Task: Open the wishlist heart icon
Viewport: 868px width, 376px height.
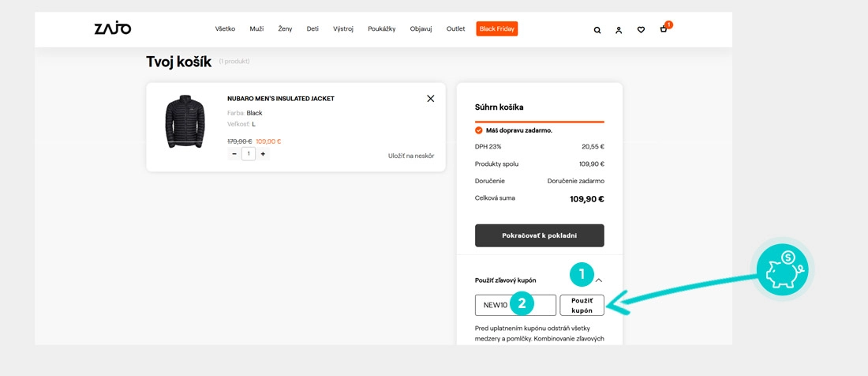Action: point(641,30)
